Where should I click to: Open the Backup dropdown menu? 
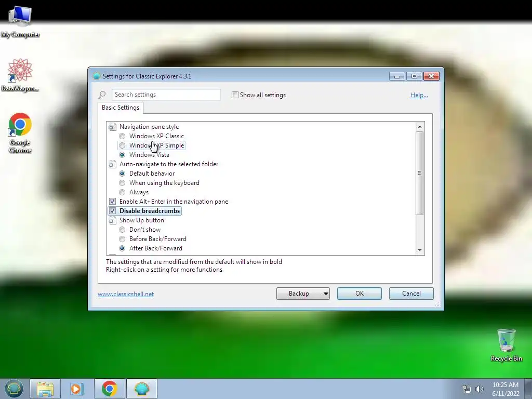[303, 294]
